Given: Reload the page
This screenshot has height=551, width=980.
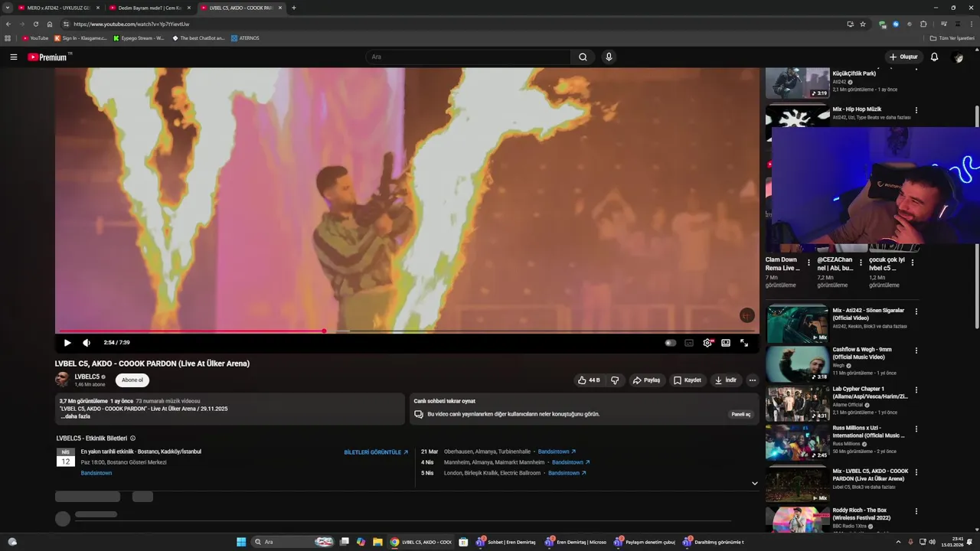Looking at the screenshot, I should [35, 24].
